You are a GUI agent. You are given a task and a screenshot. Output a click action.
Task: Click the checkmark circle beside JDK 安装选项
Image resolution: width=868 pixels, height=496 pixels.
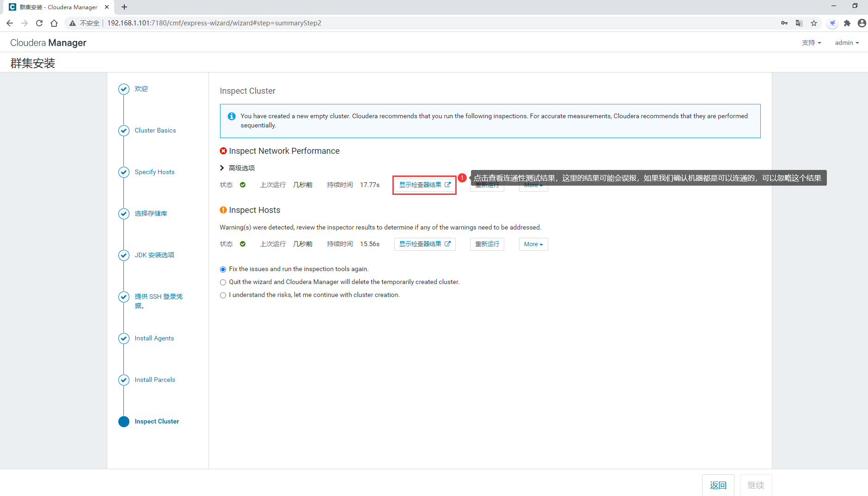pyautogui.click(x=124, y=255)
